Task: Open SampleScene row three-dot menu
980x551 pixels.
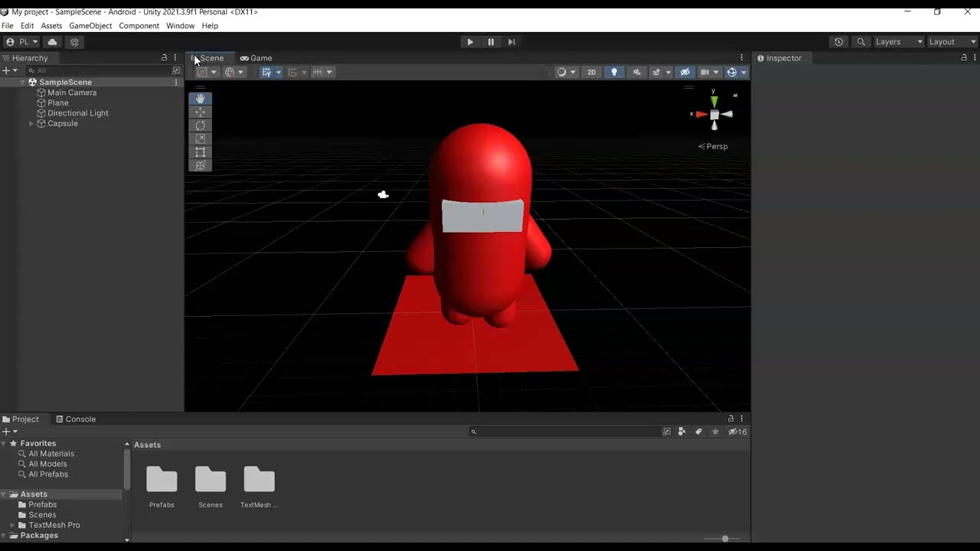Action: click(x=176, y=82)
